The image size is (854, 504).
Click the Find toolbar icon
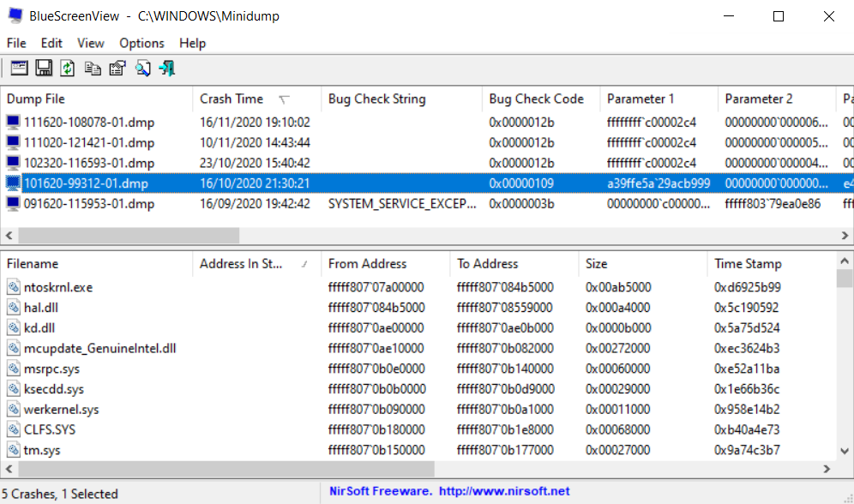pyautogui.click(x=142, y=68)
